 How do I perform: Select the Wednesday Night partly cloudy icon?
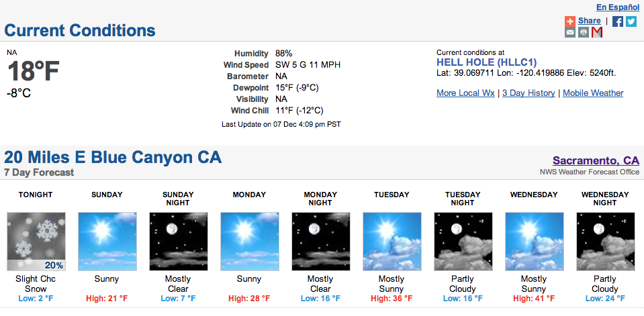606,242
